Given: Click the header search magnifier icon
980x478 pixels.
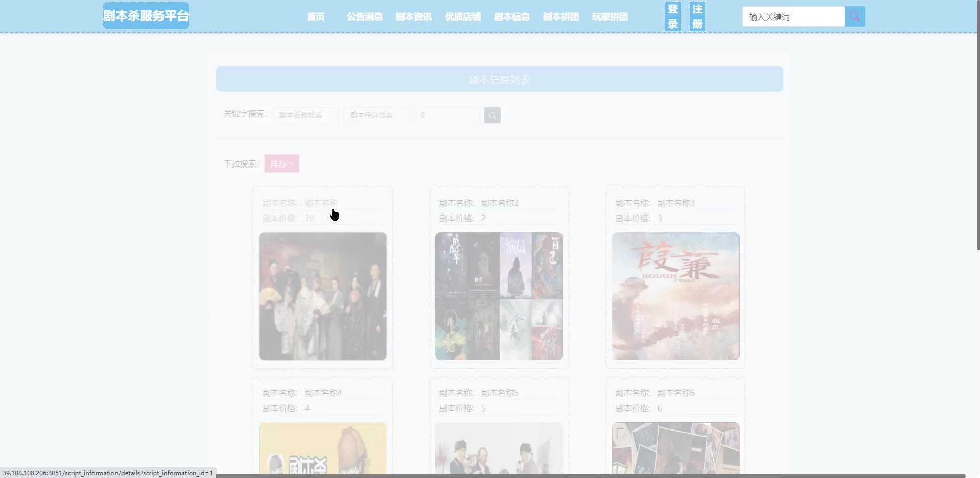Looking at the screenshot, I should [854, 16].
